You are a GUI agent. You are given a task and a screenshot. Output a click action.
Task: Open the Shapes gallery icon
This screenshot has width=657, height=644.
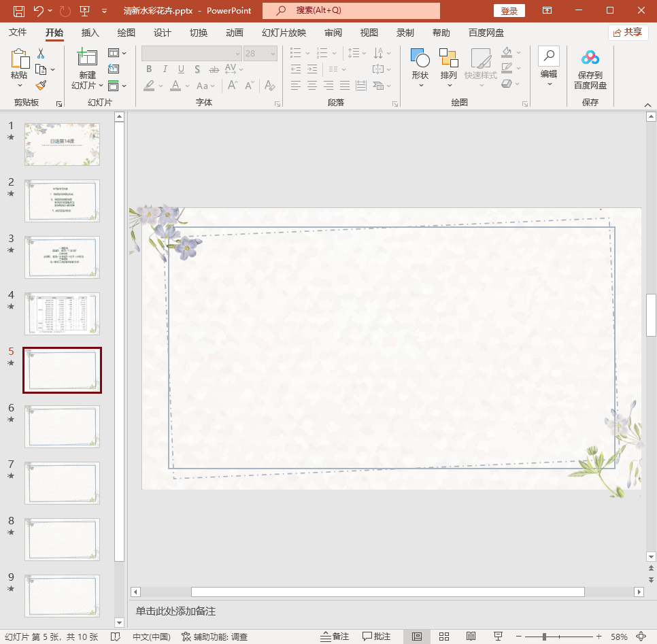tap(420, 58)
